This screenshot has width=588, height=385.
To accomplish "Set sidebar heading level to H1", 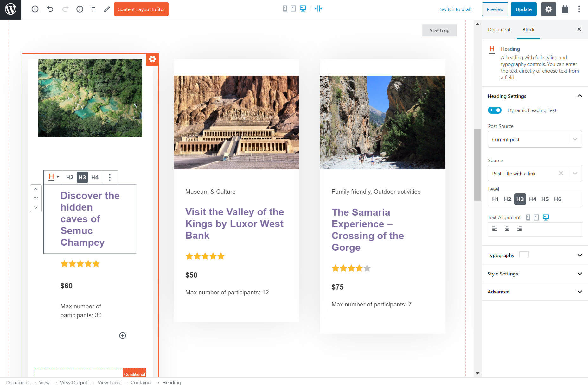I will pos(495,199).
